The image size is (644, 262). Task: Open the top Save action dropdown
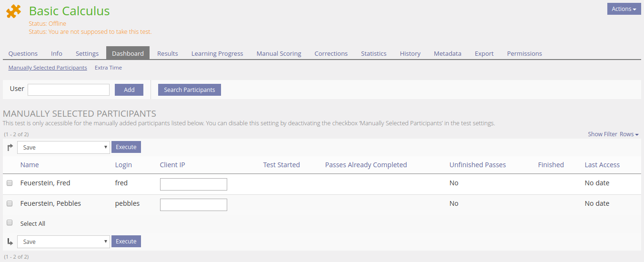tap(63, 148)
